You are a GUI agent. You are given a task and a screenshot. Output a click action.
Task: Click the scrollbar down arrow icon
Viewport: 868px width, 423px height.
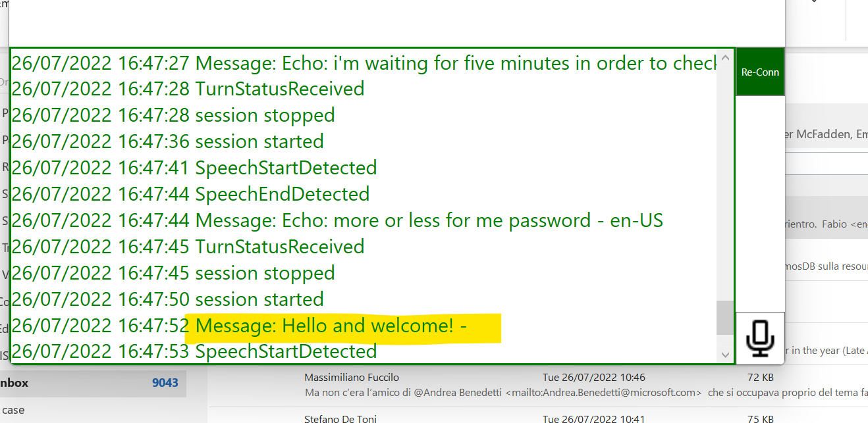coord(725,354)
